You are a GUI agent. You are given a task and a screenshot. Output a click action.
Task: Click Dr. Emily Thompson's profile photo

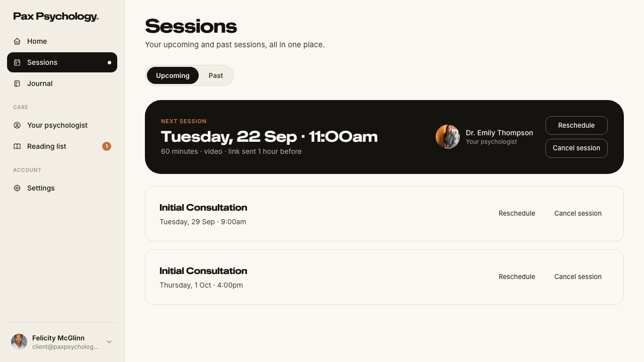[448, 137]
